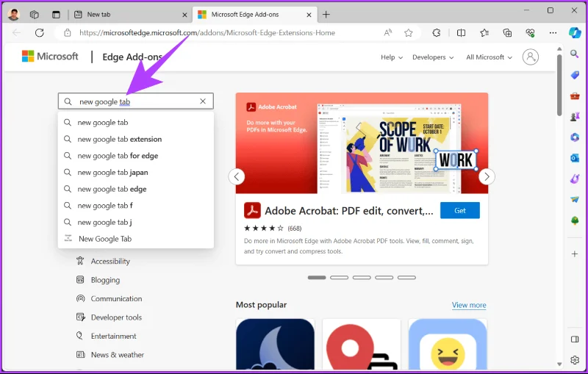
Task: Click the Microsoft logo
Action: (x=50, y=57)
